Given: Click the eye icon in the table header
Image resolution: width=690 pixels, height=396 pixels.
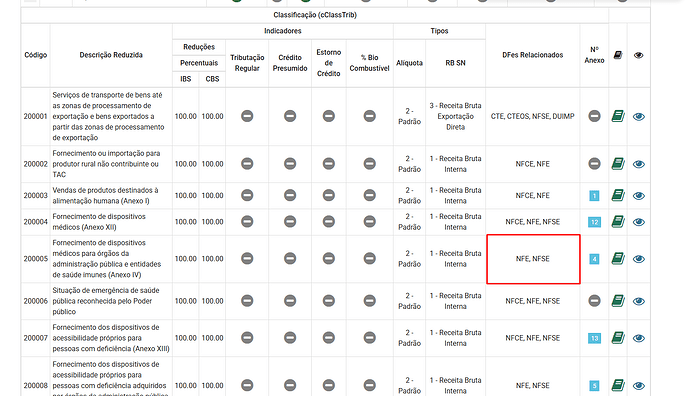Looking at the screenshot, I should tap(639, 55).
